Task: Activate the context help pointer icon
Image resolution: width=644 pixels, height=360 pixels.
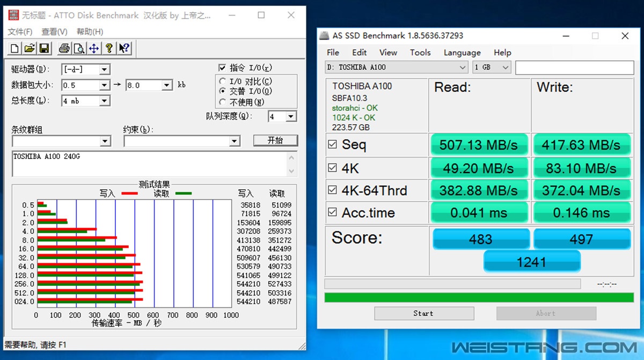Action: tap(124, 48)
